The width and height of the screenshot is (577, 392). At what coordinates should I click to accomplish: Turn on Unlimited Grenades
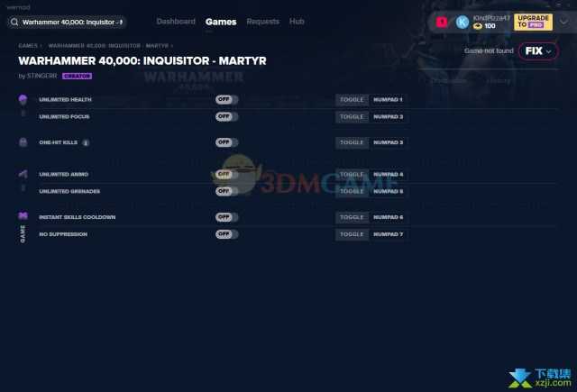click(227, 191)
